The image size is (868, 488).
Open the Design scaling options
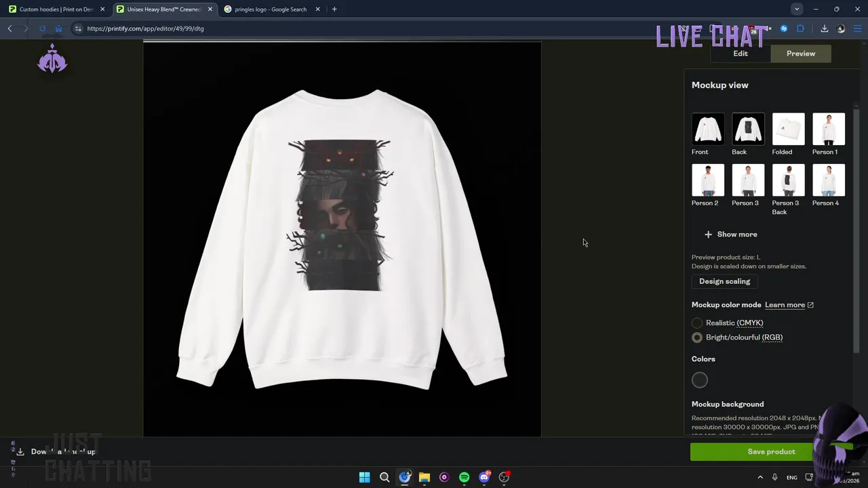click(x=724, y=281)
